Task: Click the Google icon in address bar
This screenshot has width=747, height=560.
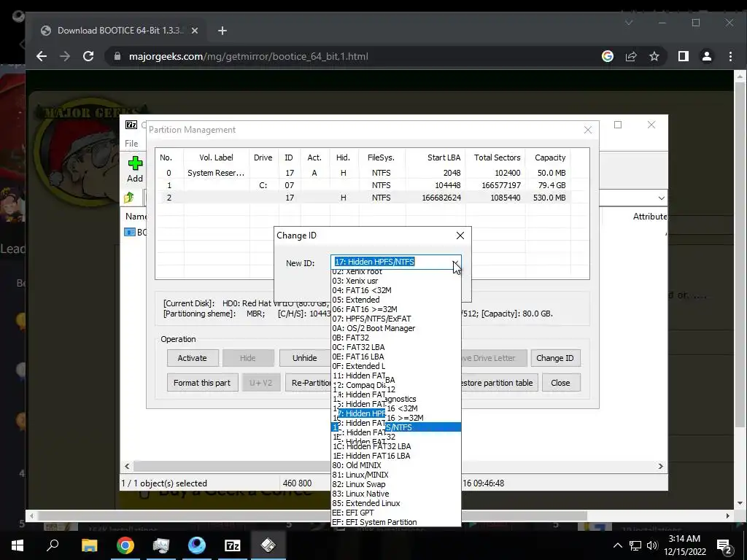Action: 608,56
